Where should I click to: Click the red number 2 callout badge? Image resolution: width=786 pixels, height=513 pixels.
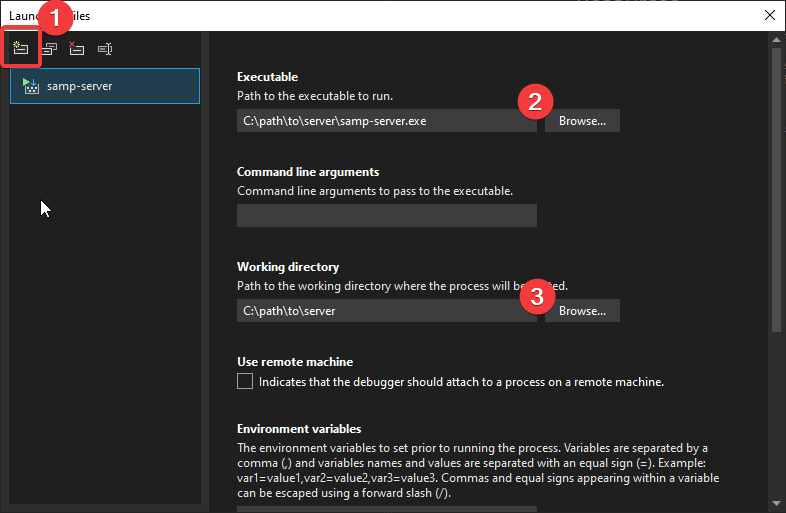(535, 101)
